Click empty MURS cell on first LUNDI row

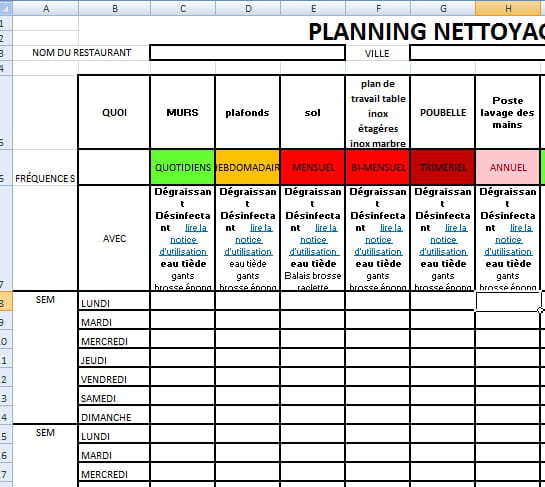pyautogui.click(x=182, y=301)
